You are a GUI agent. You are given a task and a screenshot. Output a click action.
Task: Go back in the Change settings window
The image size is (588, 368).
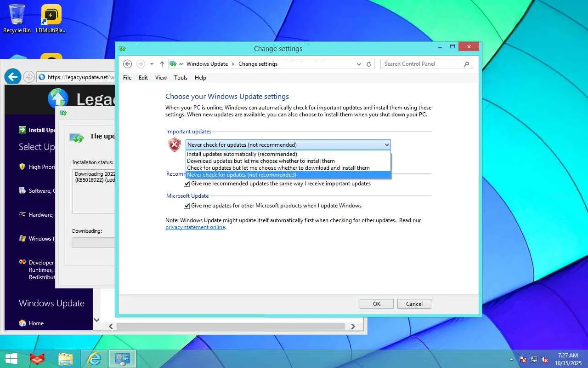point(128,64)
